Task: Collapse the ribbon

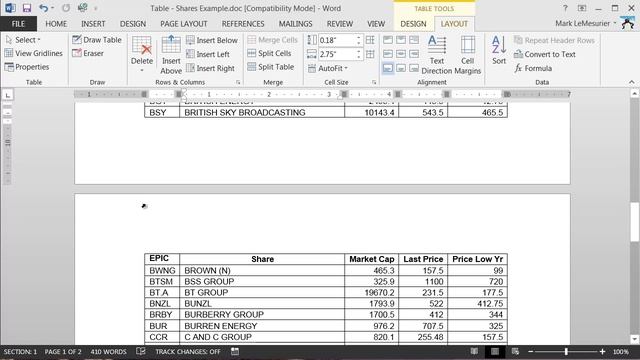Action: [x=631, y=82]
